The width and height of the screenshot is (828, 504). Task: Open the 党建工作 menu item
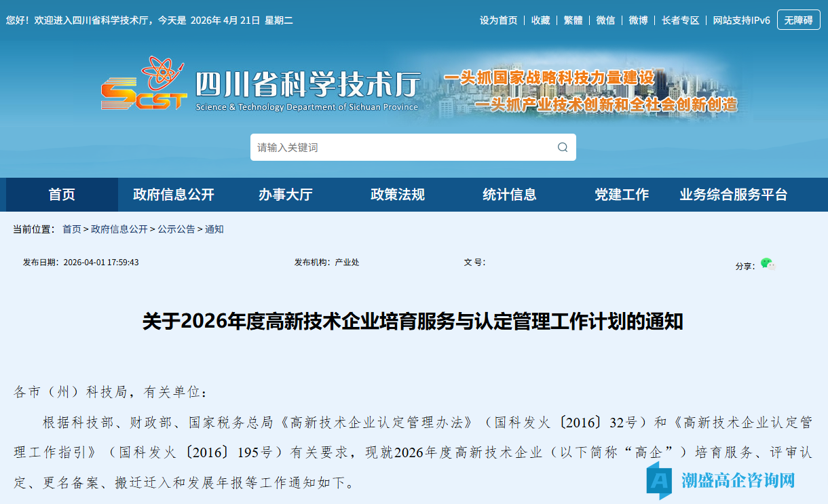622,195
